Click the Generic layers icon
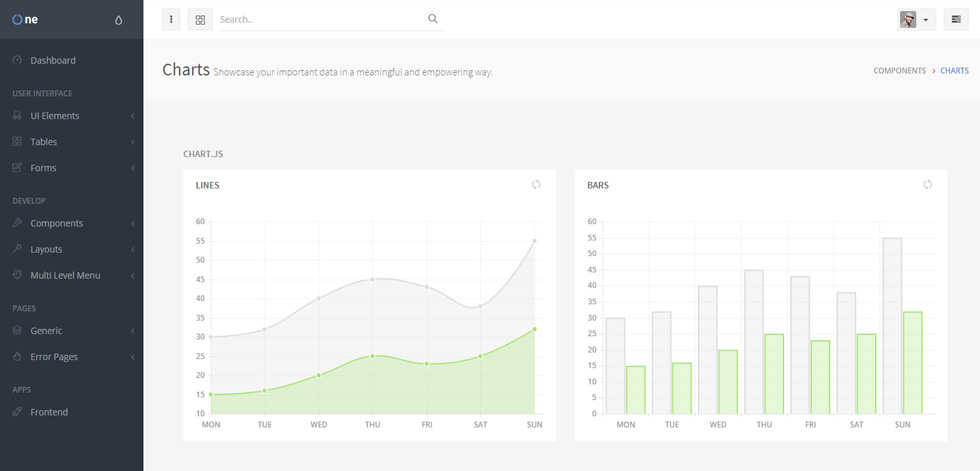The height and width of the screenshot is (471, 980). coord(18,330)
